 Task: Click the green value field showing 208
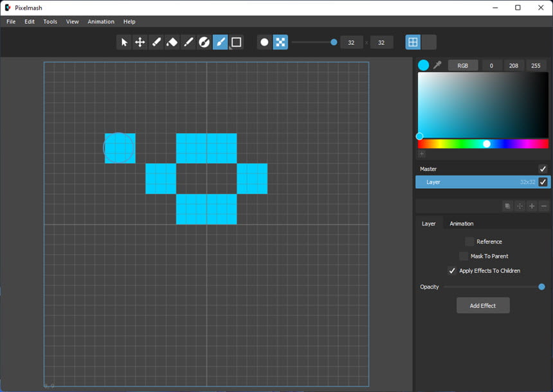pyautogui.click(x=514, y=66)
